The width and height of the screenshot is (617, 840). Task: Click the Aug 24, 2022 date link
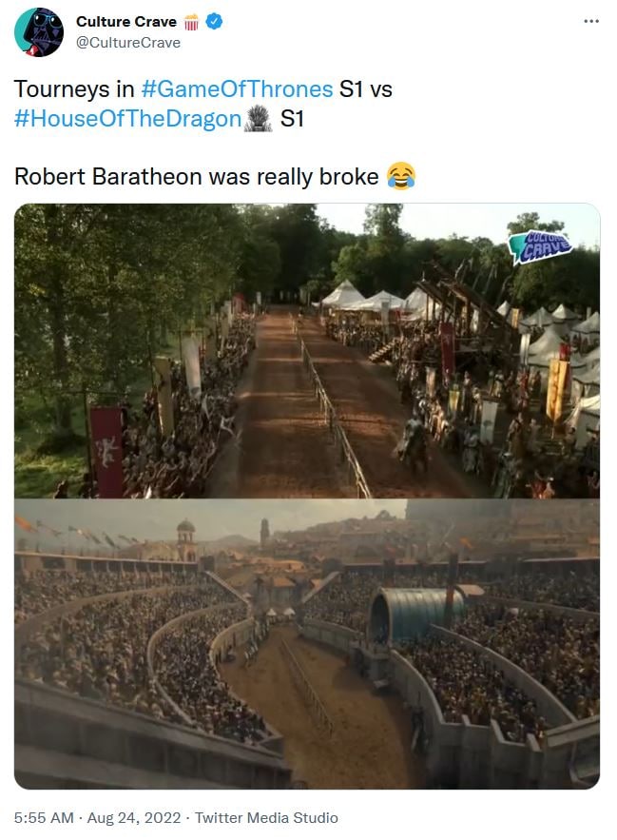tap(134, 818)
